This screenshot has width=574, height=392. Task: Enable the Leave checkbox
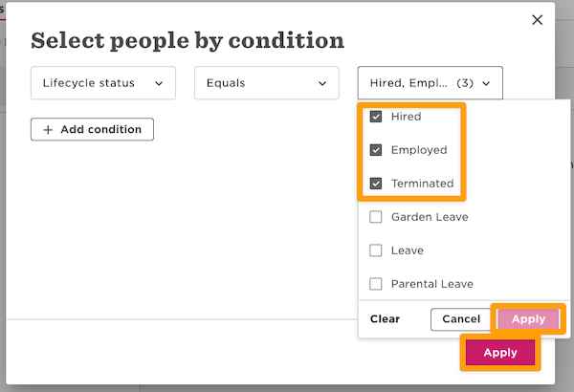click(x=376, y=250)
